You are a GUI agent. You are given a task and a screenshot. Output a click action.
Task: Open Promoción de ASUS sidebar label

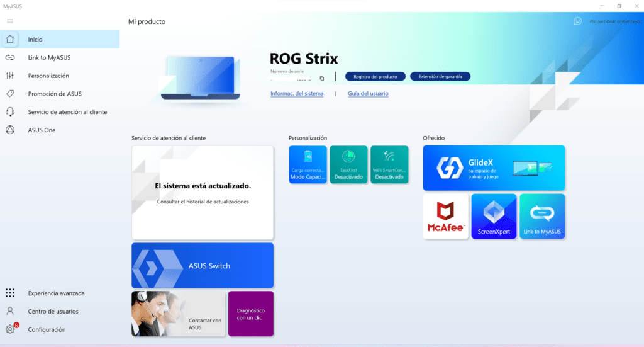tap(55, 94)
